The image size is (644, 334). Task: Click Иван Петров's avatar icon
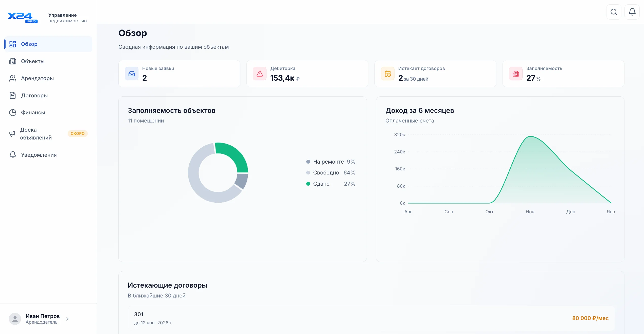tap(15, 319)
